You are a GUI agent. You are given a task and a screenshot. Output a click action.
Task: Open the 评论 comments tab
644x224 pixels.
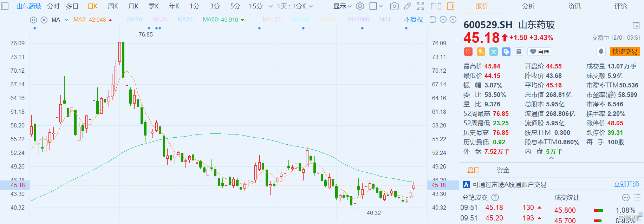click(x=621, y=6)
